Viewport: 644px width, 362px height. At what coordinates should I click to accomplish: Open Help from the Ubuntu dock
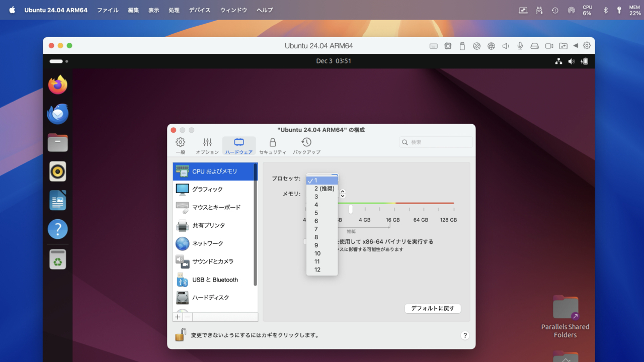[58, 229]
